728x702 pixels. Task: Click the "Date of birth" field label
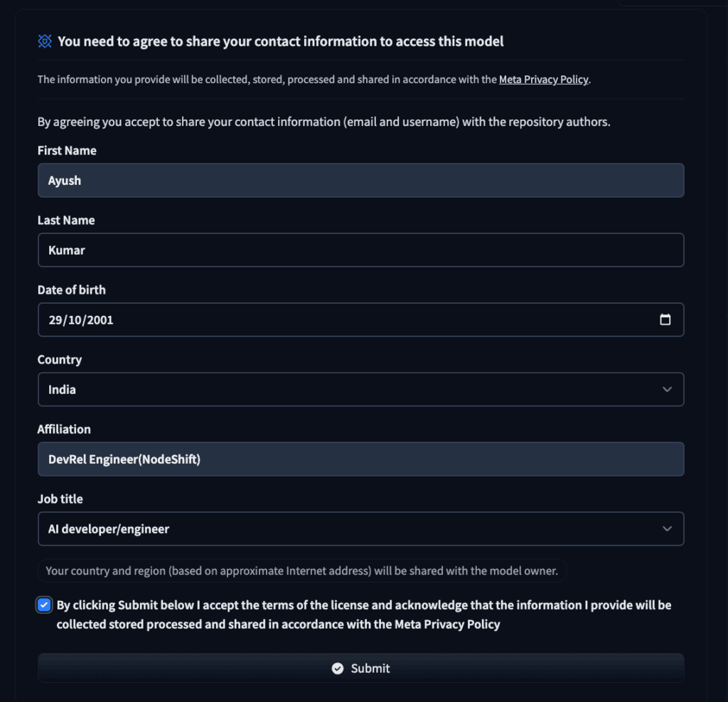(x=71, y=290)
